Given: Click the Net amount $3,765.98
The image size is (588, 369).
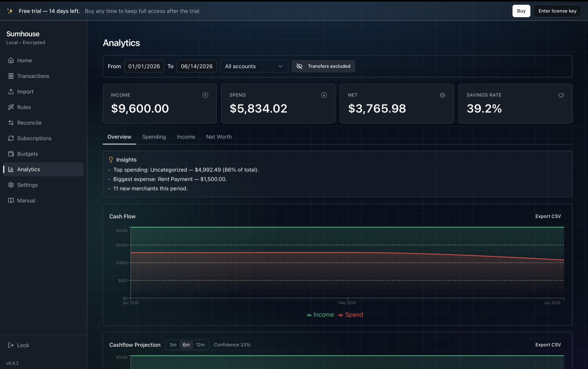Looking at the screenshot, I should (x=377, y=109).
